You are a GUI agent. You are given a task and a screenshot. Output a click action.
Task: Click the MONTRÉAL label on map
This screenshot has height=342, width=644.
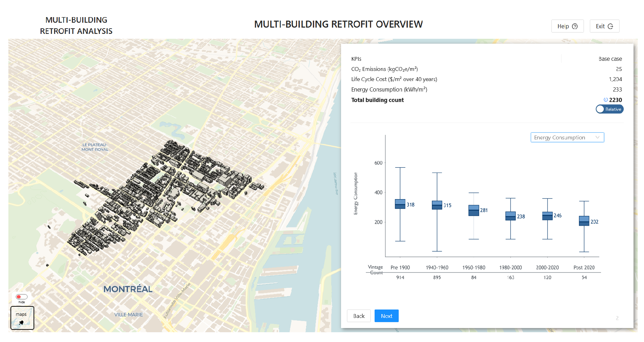click(x=128, y=289)
